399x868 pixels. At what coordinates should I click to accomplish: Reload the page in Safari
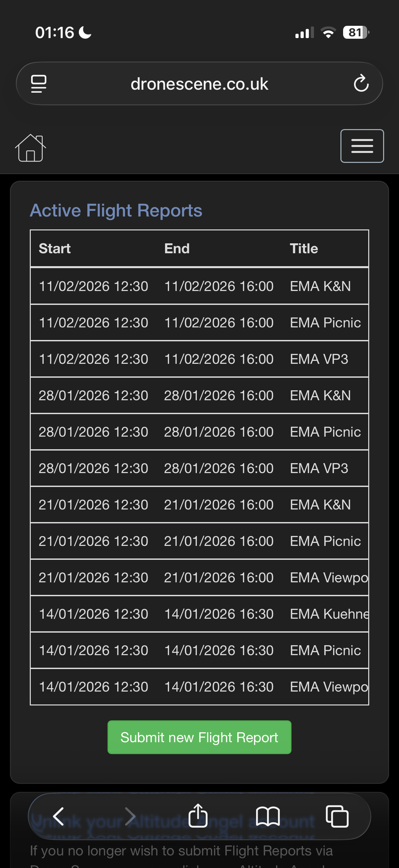(x=361, y=83)
